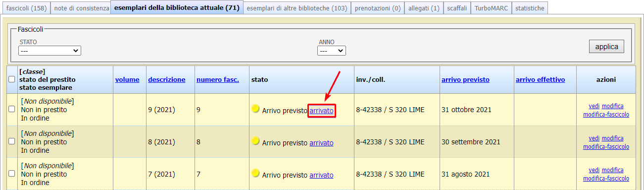Click the applica button

tap(606, 47)
